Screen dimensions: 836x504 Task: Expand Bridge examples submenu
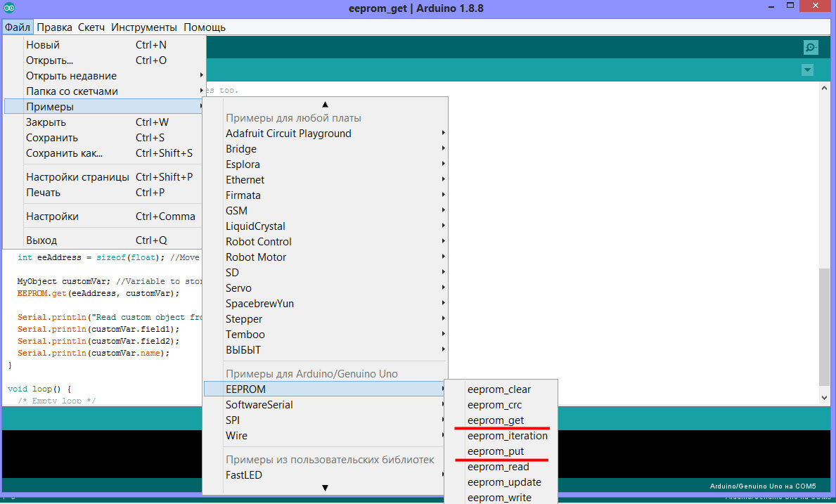[326, 148]
